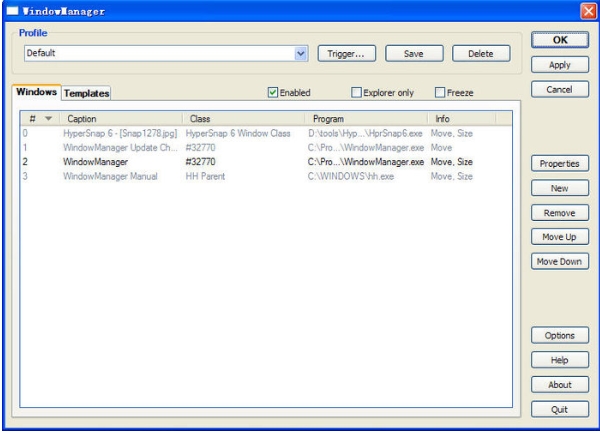Click the New button

tap(560, 188)
